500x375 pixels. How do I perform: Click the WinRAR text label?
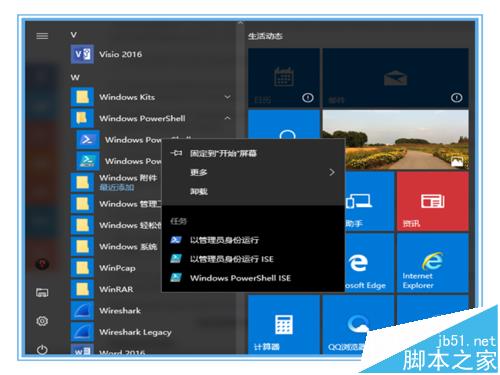pyautogui.click(x=116, y=289)
